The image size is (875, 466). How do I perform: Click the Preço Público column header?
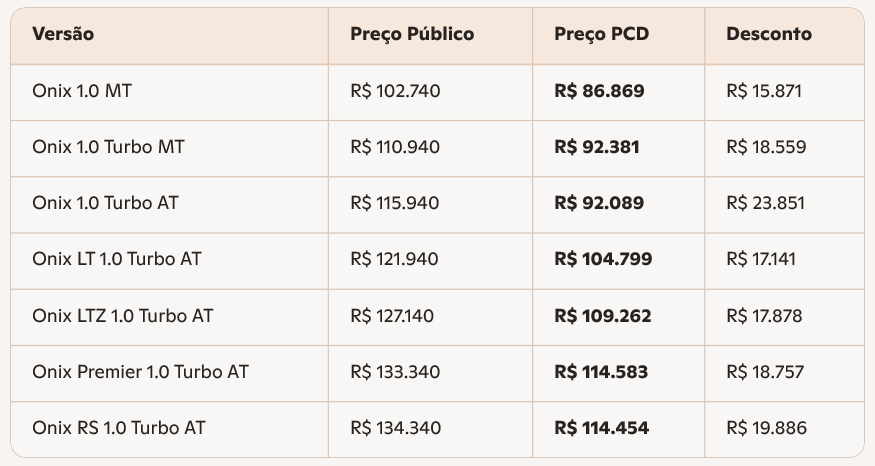412,34
